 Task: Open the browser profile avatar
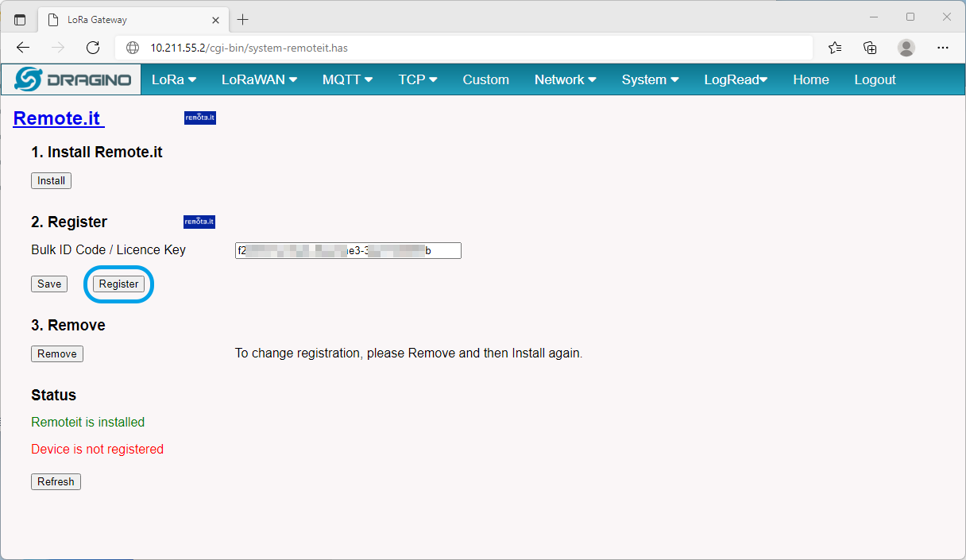pos(906,48)
